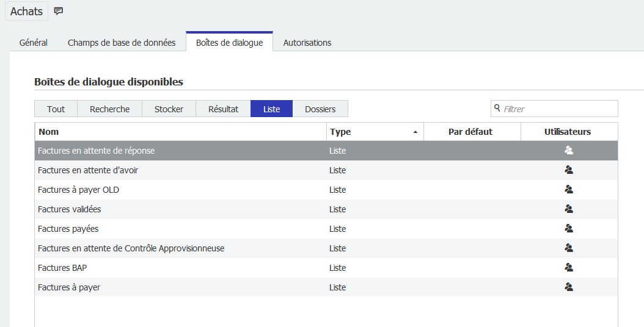Open users icon for Factures en attente de Contrôle Approvisionneuse
The image size is (644, 327).
[x=569, y=248]
